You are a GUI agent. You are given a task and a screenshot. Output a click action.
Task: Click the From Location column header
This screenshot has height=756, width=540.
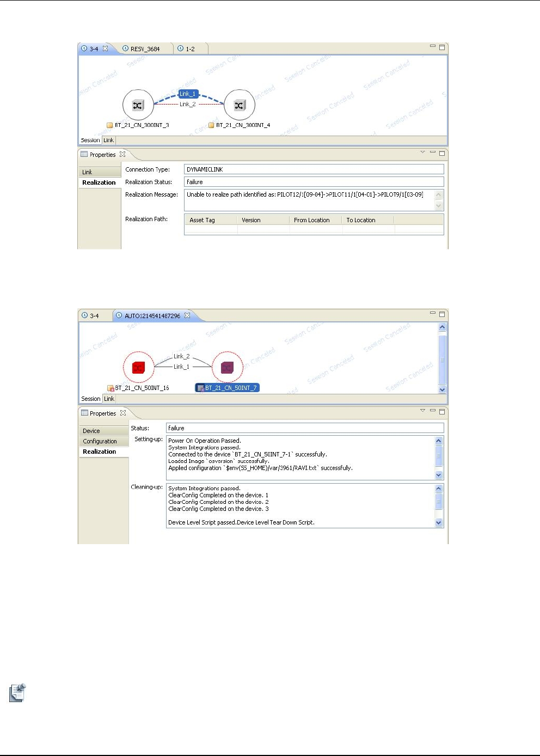click(316, 220)
